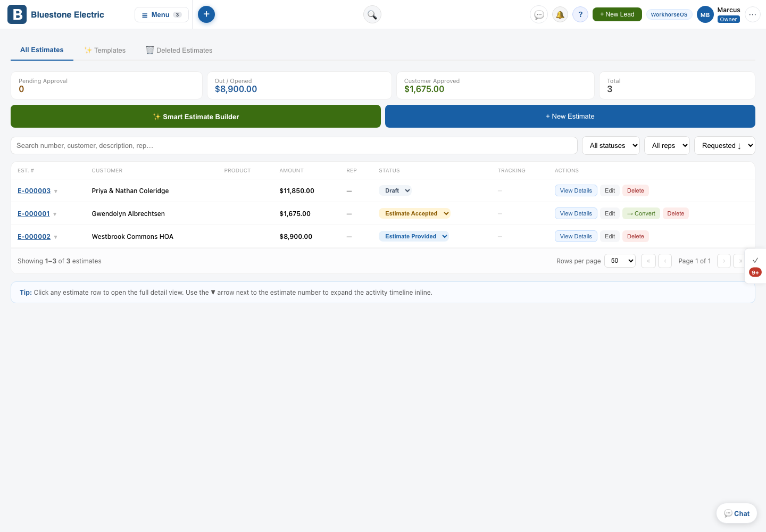Viewport: 766px width, 532px height.
Task: Open estimate link E-000001
Action: click(x=34, y=213)
